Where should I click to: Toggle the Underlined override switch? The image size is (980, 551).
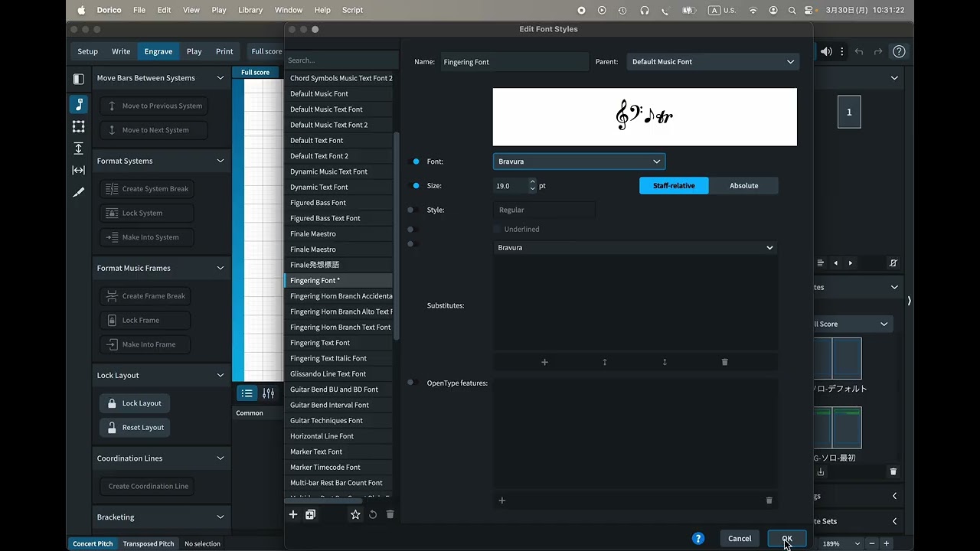tap(413, 230)
